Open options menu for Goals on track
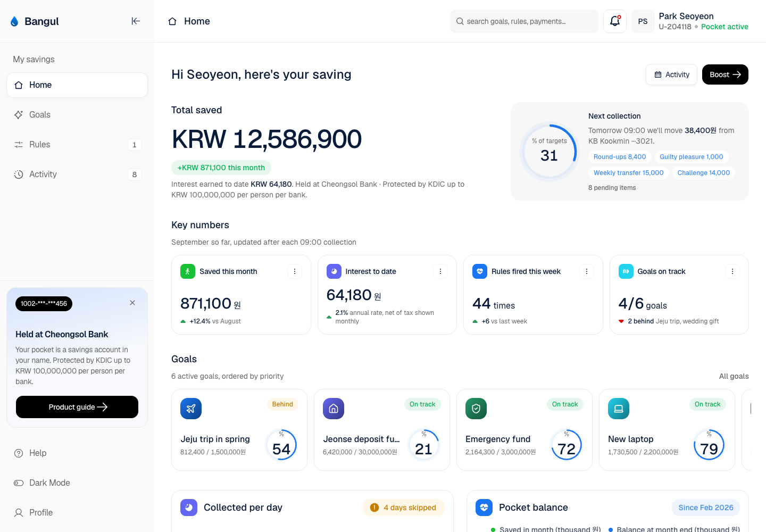This screenshot has width=766, height=532. tap(732, 271)
